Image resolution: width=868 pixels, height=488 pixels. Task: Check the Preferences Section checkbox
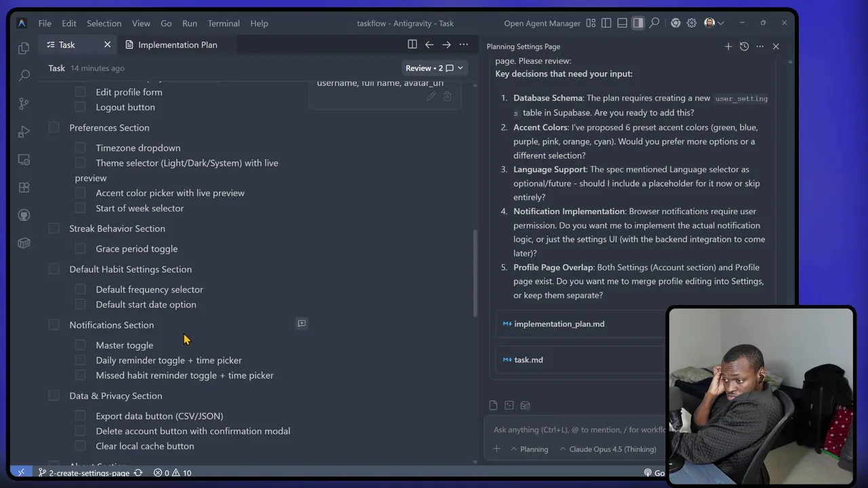click(x=54, y=127)
